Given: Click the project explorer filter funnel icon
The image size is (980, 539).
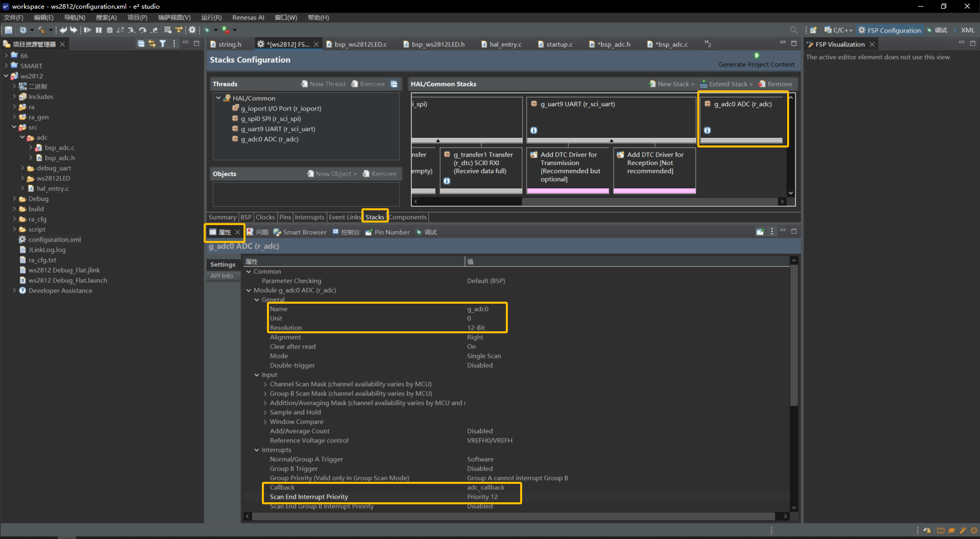Looking at the screenshot, I should [163, 44].
